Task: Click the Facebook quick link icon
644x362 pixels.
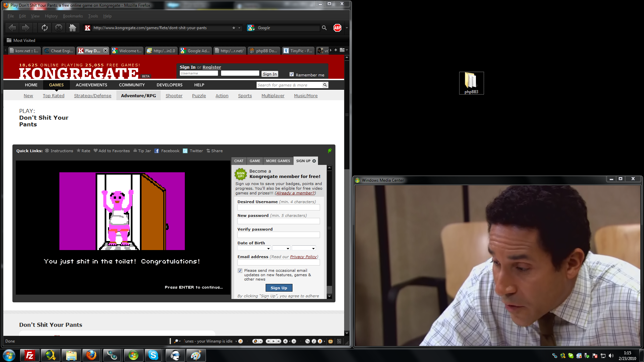Action: click(157, 151)
